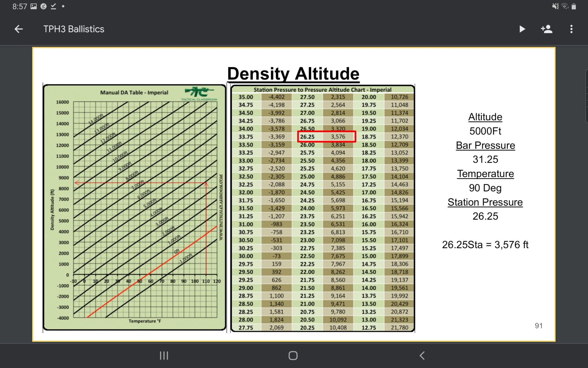Open the three-dot overflow menu

click(571, 29)
